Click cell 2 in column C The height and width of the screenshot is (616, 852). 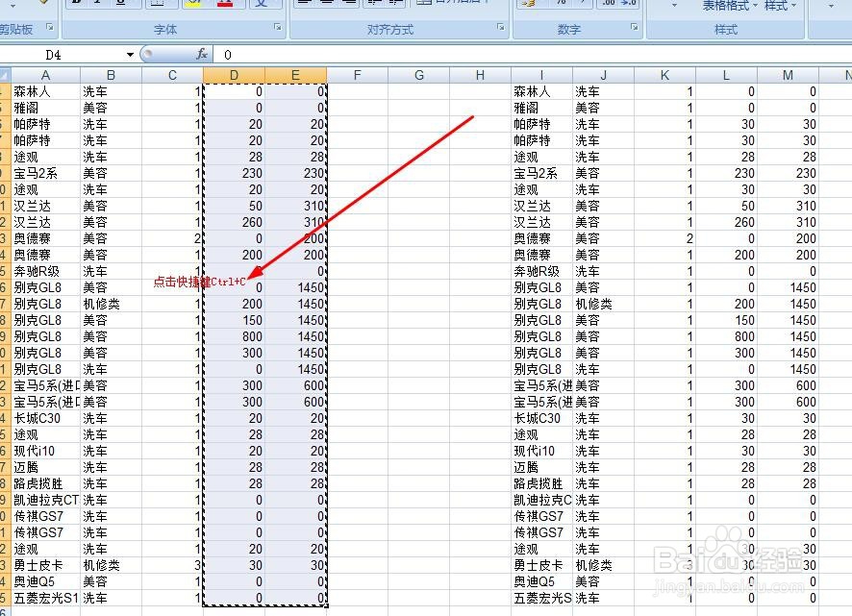[172, 238]
